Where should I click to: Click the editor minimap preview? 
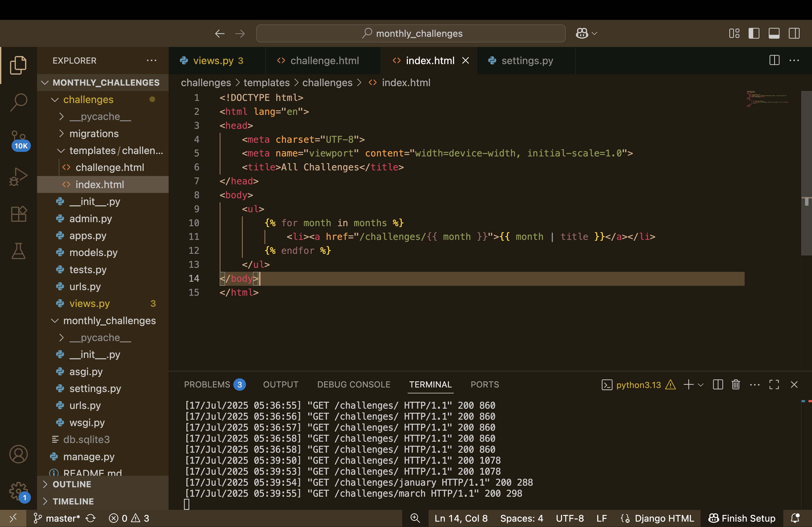click(768, 99)
